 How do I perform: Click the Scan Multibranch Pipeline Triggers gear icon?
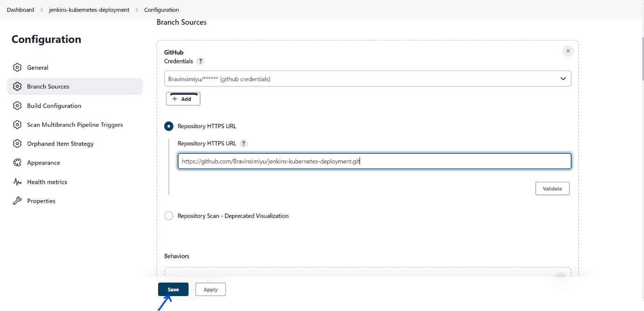click(17, 125)
